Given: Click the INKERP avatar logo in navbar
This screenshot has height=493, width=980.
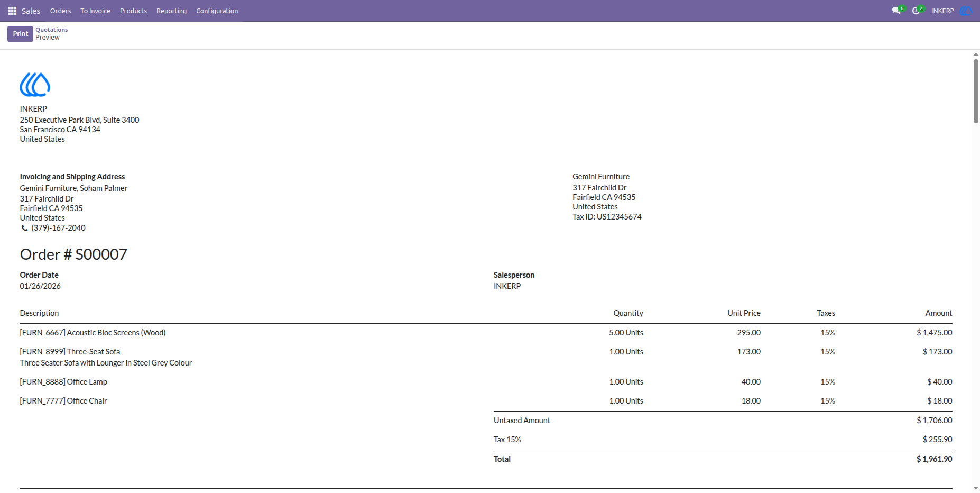Looking at the screenshot, I should (x=966, y=11).
